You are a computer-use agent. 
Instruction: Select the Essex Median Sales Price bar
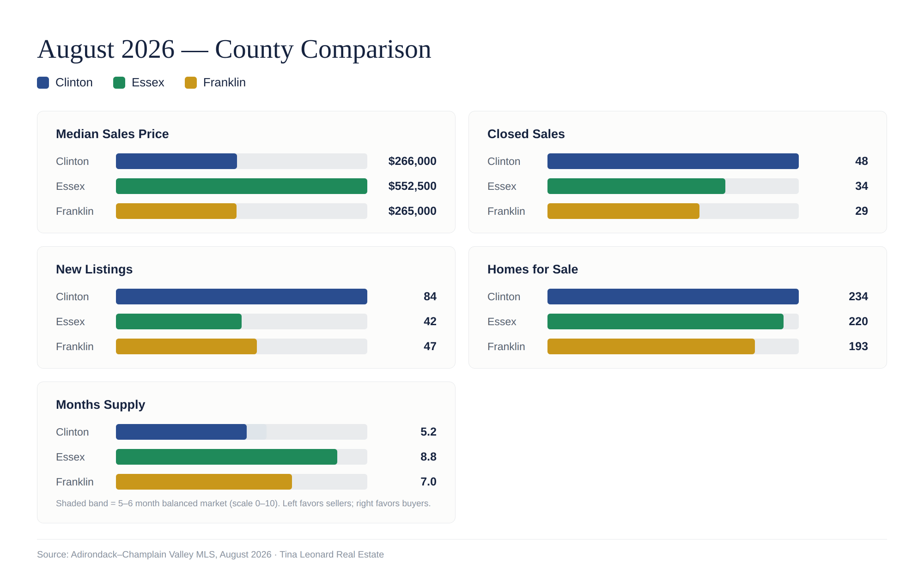242,186
